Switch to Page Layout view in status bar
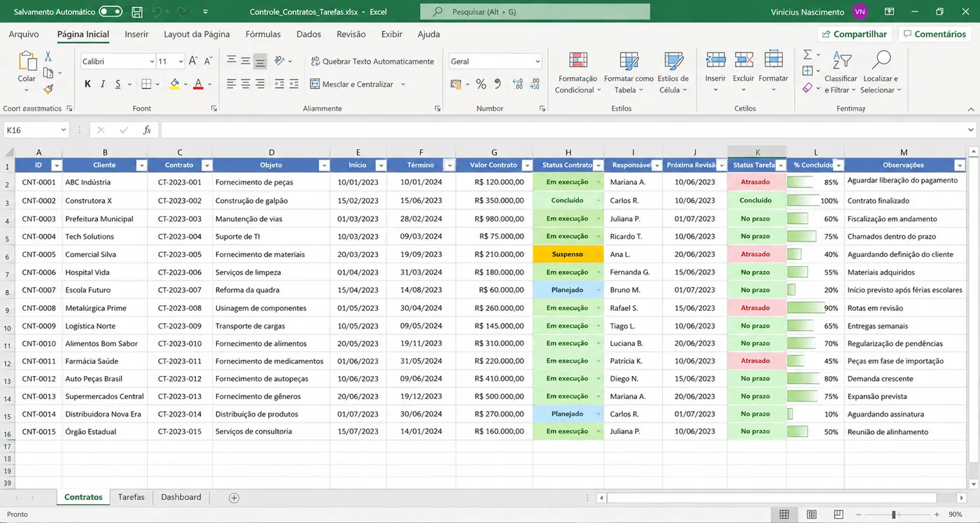The height and width of the screenshot is (523, 980). coord(811,515)
